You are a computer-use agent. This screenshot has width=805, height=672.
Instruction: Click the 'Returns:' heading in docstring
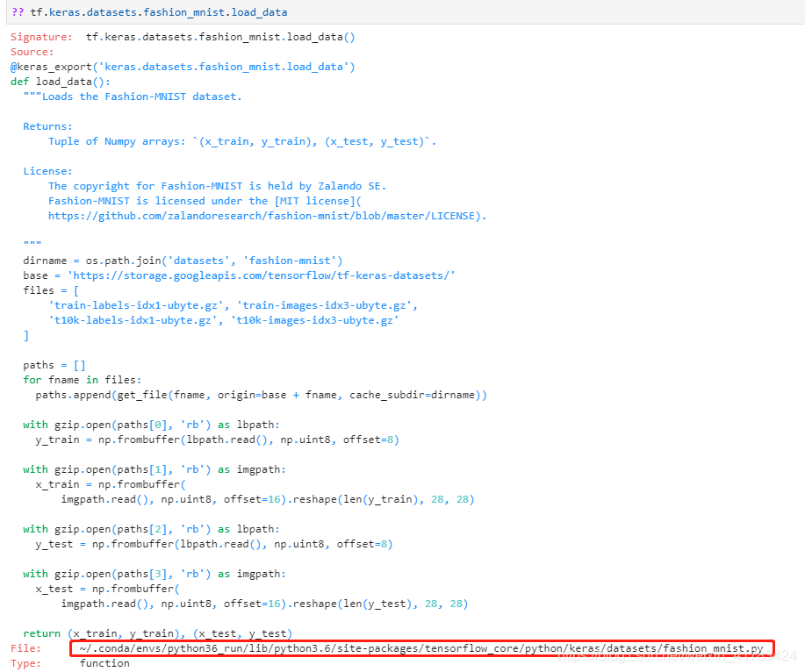pos(47,126)
